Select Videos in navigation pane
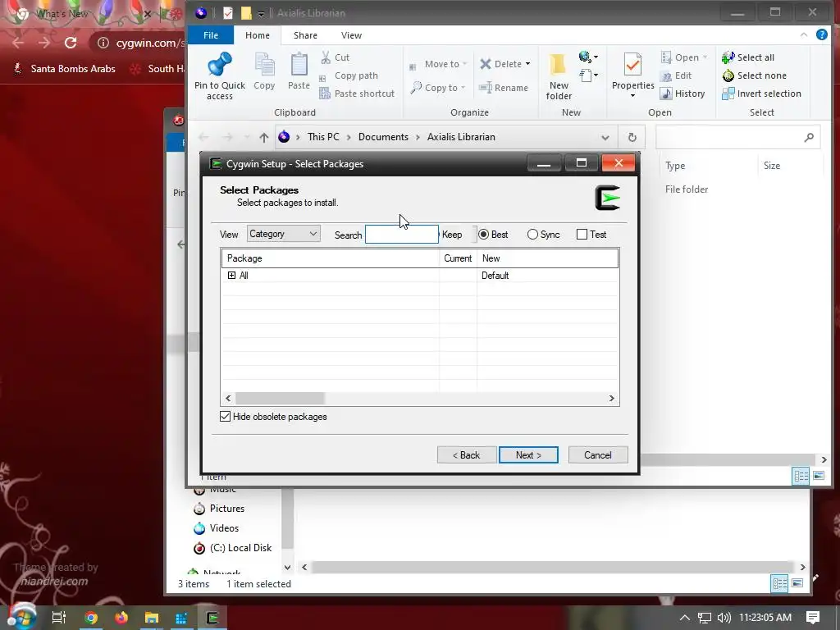Screen dimensions: 840x630 (x=217, y=528)
